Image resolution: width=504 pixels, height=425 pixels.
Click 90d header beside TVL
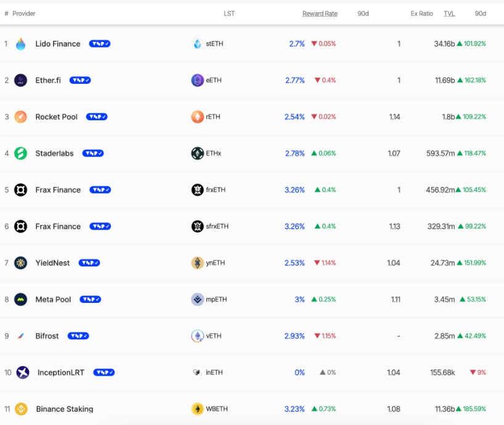(481, 14)
